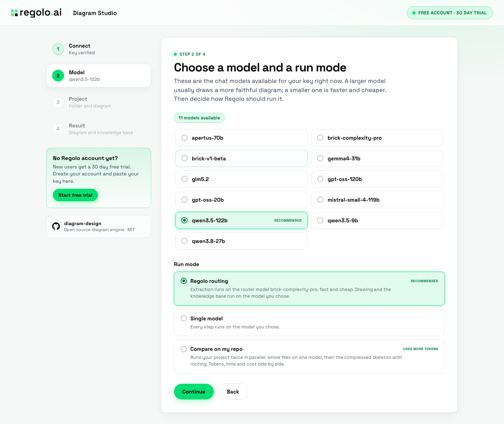Click the green step 2 Model circle
The width and height of the screenshot is (504, 424).
(58, 76)
